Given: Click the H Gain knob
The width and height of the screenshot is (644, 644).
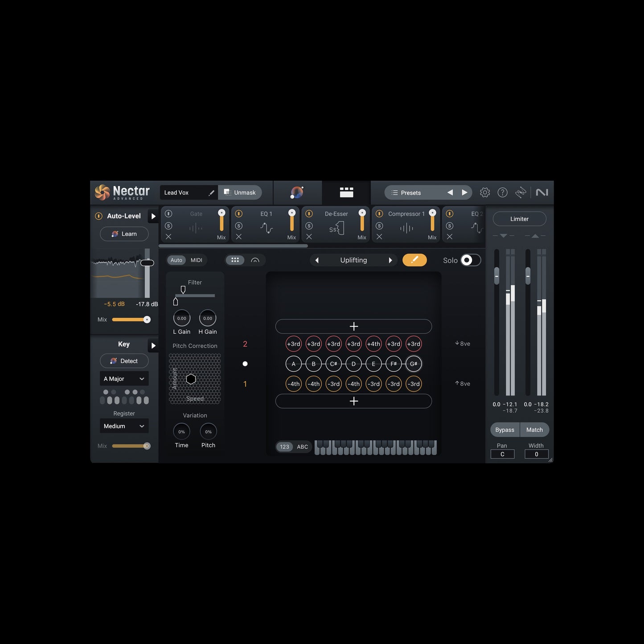Looking at the screenshot, I should (x=208, y=318).
